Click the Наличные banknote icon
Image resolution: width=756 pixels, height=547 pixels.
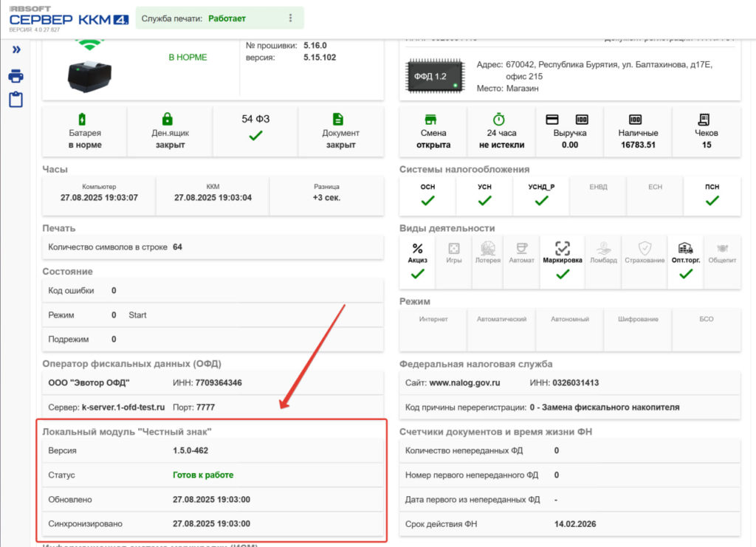pyautogui.click(x=636, y=119)
